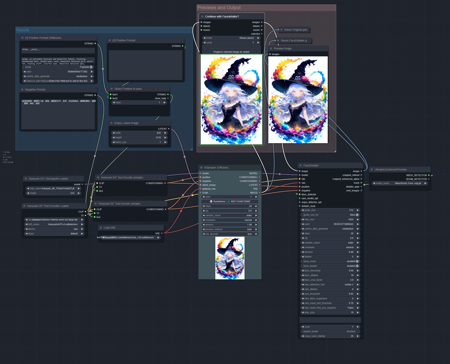Click the [2] Positive Prompt text area
Screen dimensions: 450x364
click(x=146, y=65)
